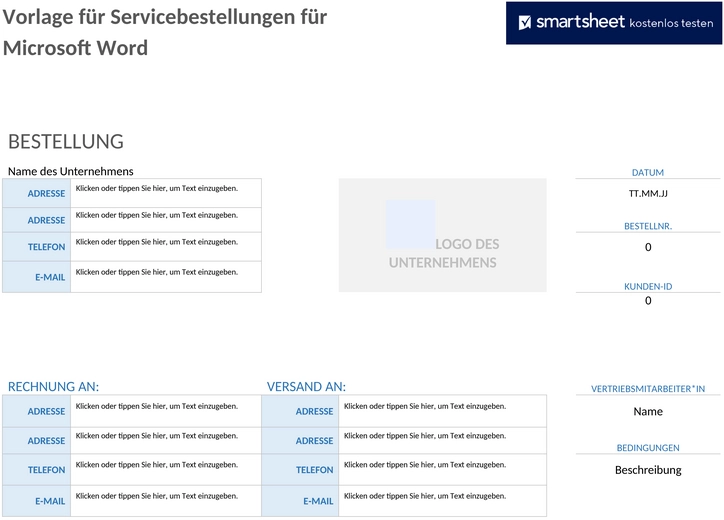The width and height of the screenshot is (724, 520).
Task: Click the value 0 under KUNDEN-ID
Action: click(x=648, y=301)
